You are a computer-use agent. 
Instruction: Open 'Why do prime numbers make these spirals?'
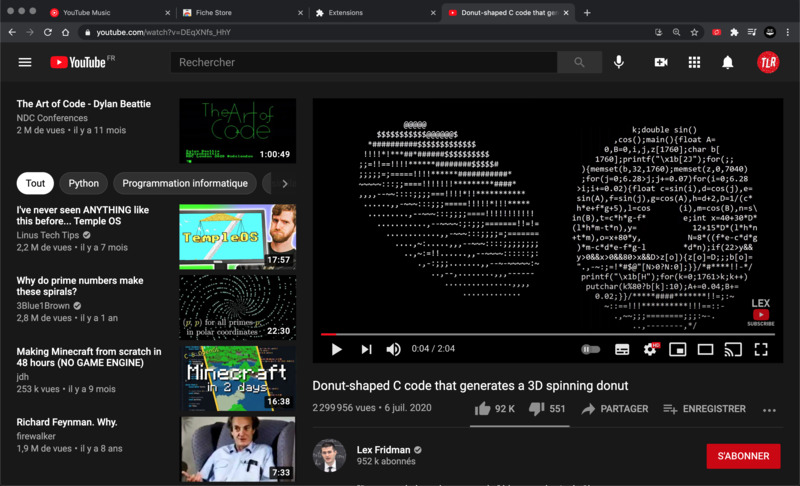click(x=80, y=286)
